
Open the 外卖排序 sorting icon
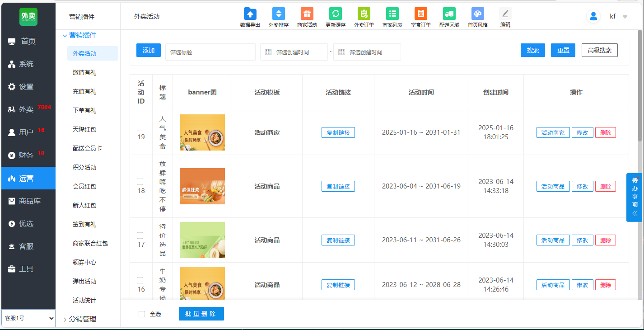pyautogui.click(x=278, y=14)
